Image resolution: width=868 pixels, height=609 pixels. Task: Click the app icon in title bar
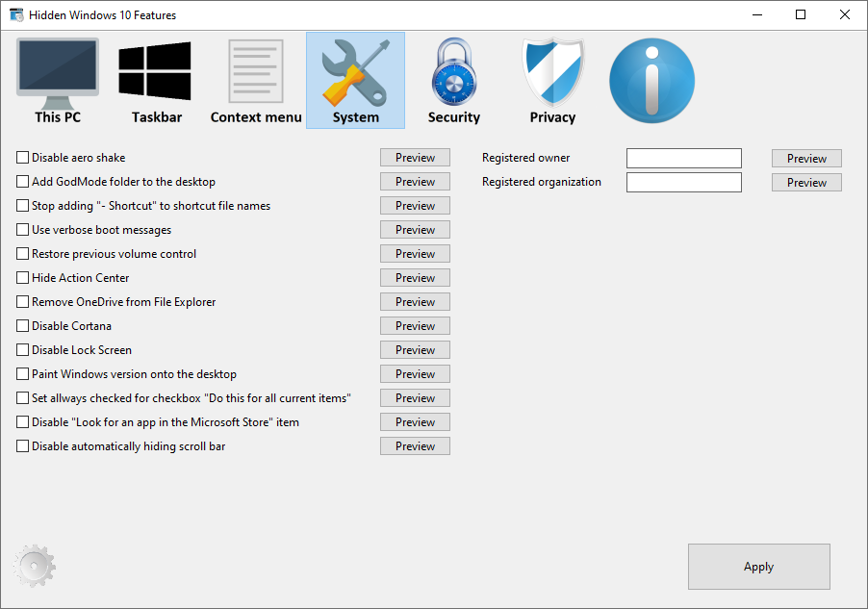click(16, 15)
